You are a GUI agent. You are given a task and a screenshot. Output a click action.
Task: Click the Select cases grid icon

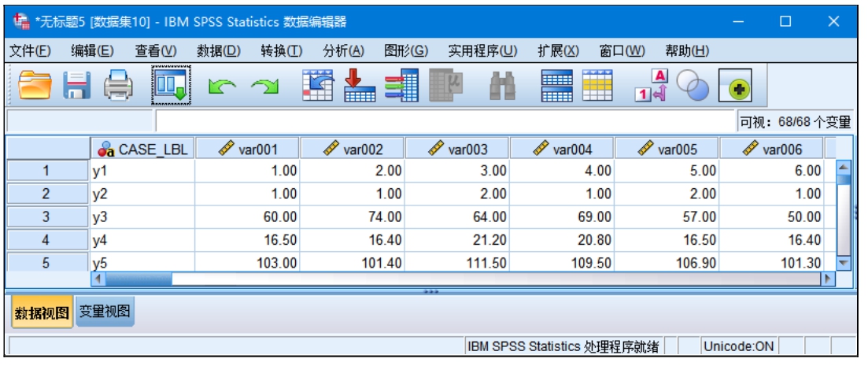pos(597,85)
